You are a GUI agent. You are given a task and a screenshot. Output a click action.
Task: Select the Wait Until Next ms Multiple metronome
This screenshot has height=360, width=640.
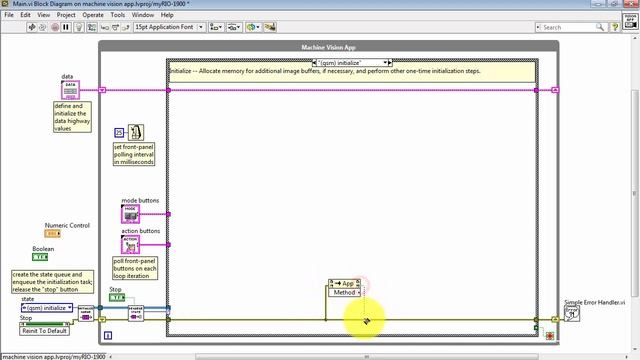136,132
